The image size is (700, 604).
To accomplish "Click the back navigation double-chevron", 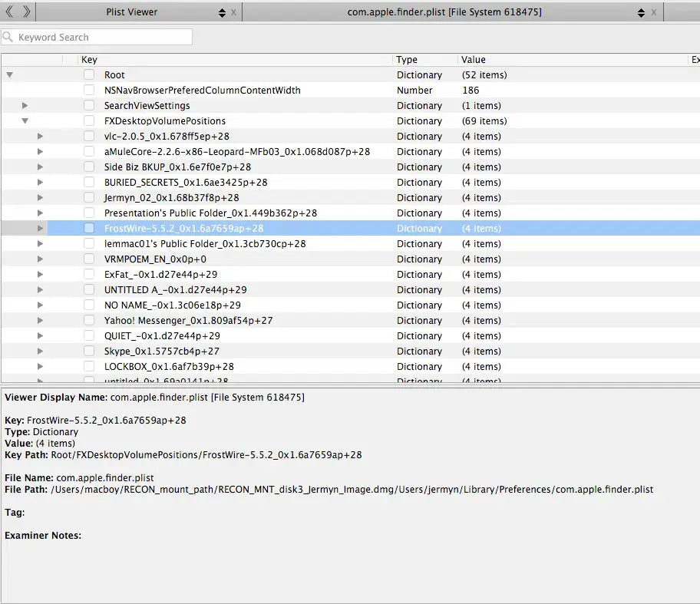I will tap(9, 12).
